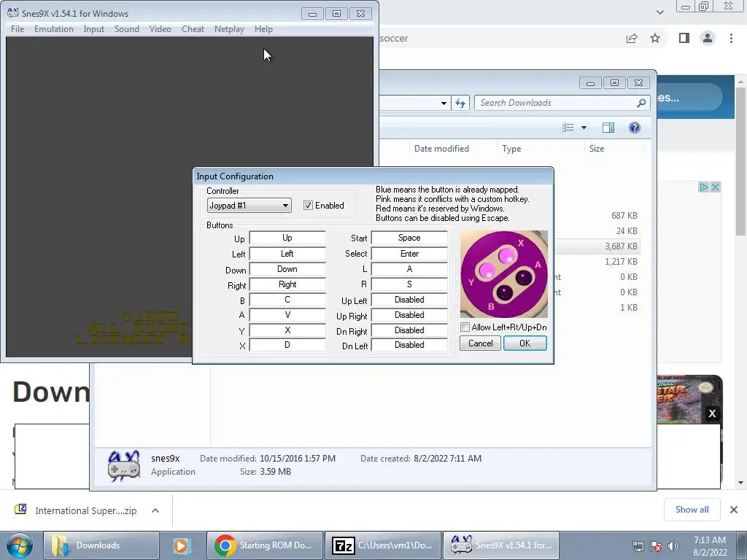Image resolution: width=747 pixels, height=560 pixels.
Task: Close the ad with the X icon
Action: [715, 187]
